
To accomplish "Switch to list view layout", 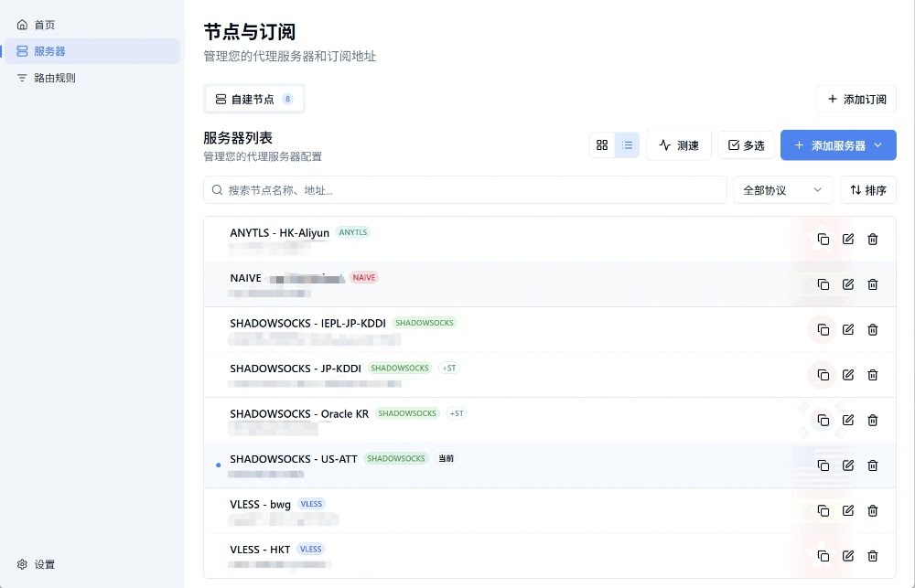I will click(628, 144).
